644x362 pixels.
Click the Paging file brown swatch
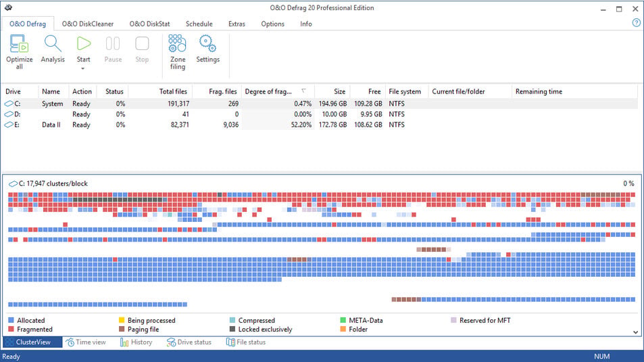(122, 329)
